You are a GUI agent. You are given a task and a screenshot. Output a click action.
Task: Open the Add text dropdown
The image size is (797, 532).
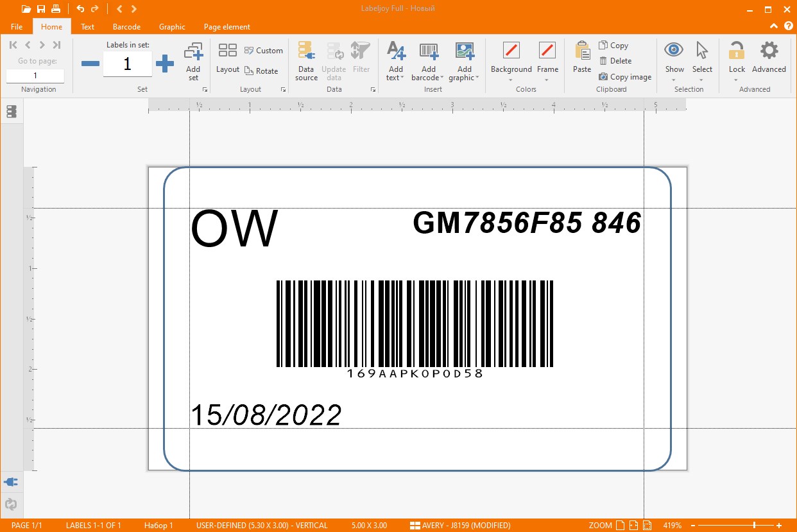(x=396, y=62)
